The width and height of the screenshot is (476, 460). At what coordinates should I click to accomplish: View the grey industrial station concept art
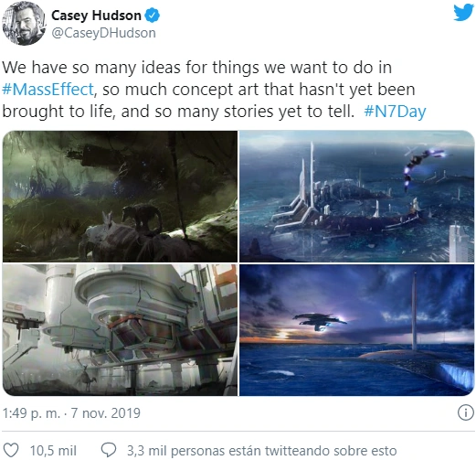(120, 330)
